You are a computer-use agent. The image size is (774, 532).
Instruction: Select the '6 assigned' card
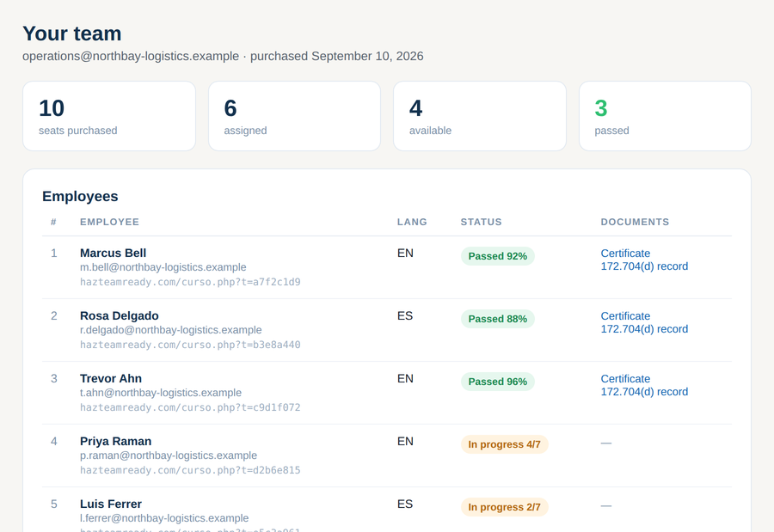point(294,116)
